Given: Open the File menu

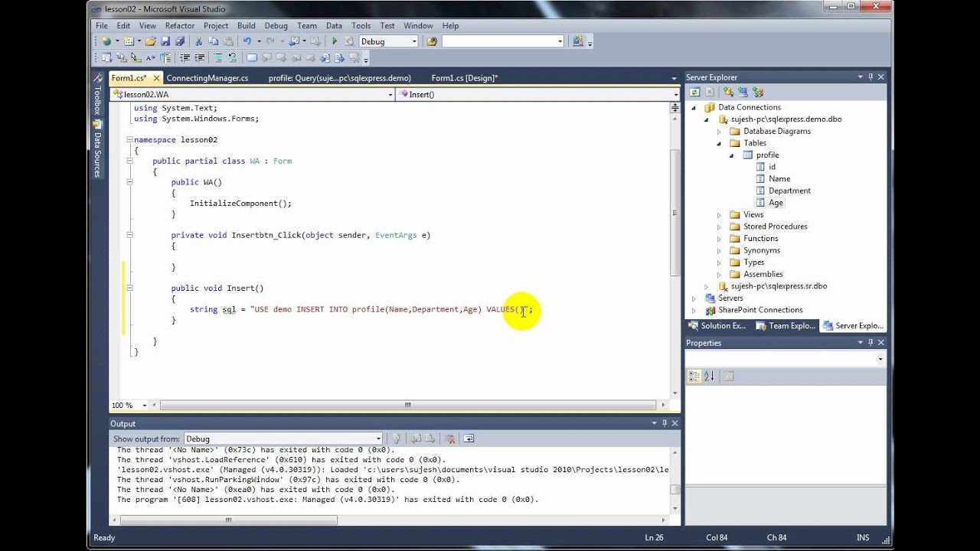Looking at the screenshot, I should 101,25.
